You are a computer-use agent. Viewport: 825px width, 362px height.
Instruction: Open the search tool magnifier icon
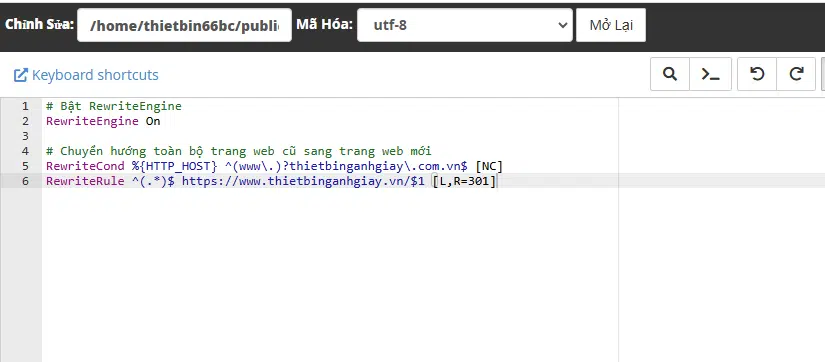pyautogui.click(x=670, y=74)
